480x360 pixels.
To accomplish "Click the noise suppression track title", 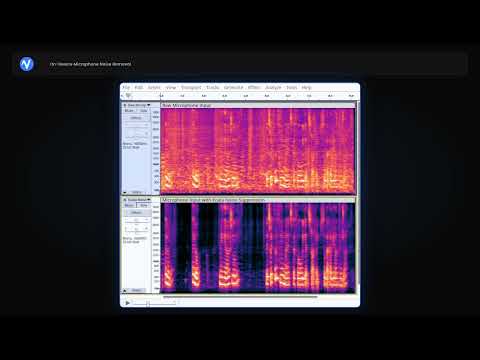I will tap(213, 200).
